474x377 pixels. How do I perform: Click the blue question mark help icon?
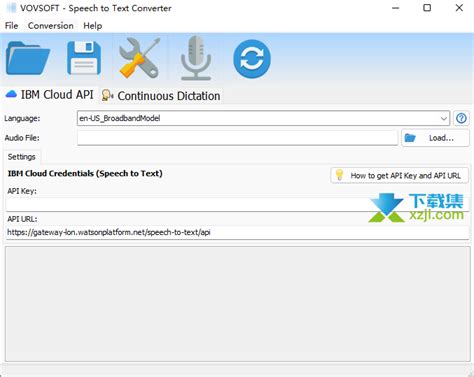pyautogui.click(x=461, y=118)
